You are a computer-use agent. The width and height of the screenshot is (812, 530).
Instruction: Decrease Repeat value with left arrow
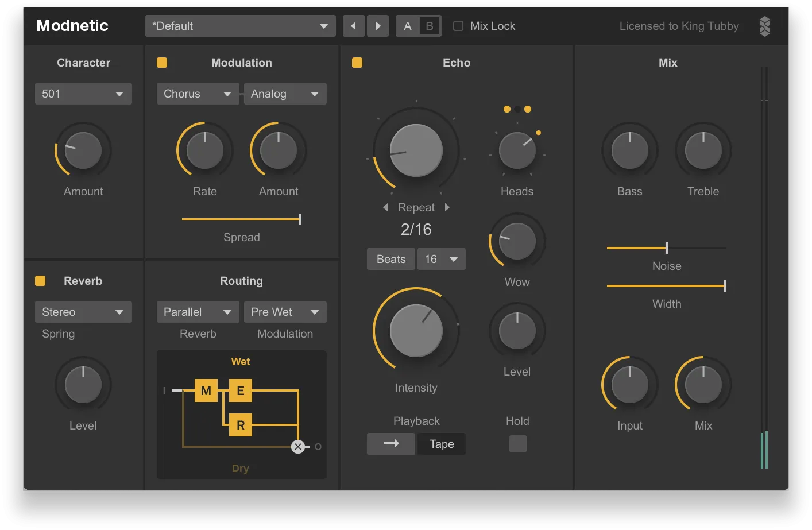click(x=385, y=207)
